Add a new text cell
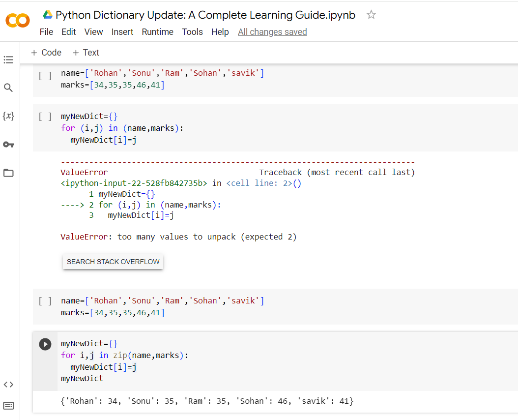 tap(86, 53)
